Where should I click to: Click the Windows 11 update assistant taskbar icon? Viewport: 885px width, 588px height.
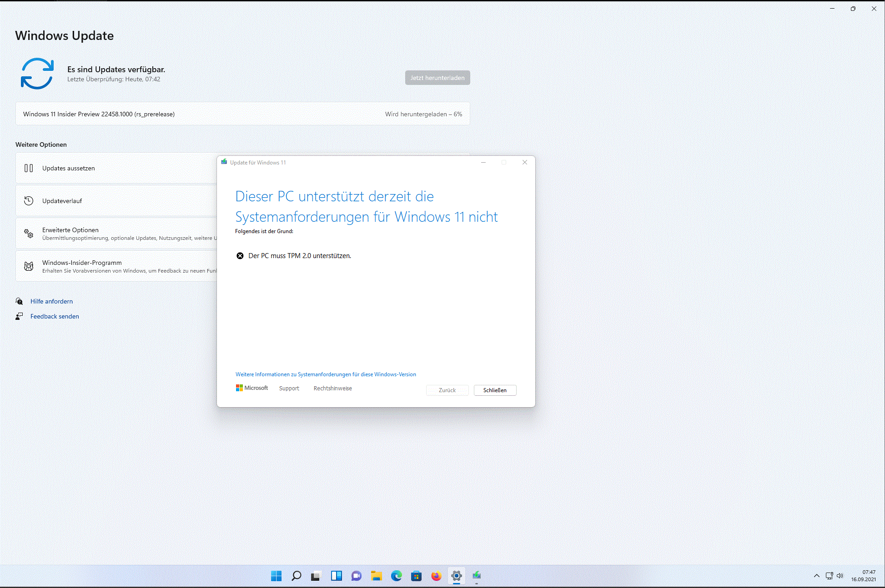pos(476,576)
